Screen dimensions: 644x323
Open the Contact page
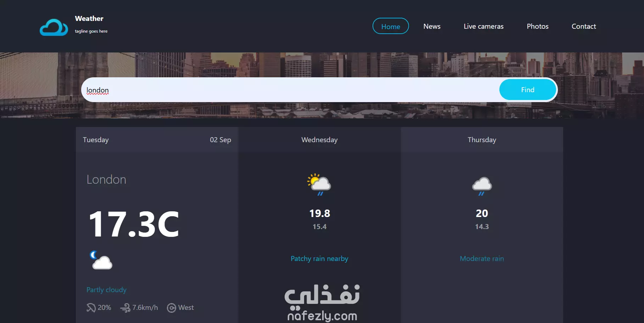coord(584,26)
